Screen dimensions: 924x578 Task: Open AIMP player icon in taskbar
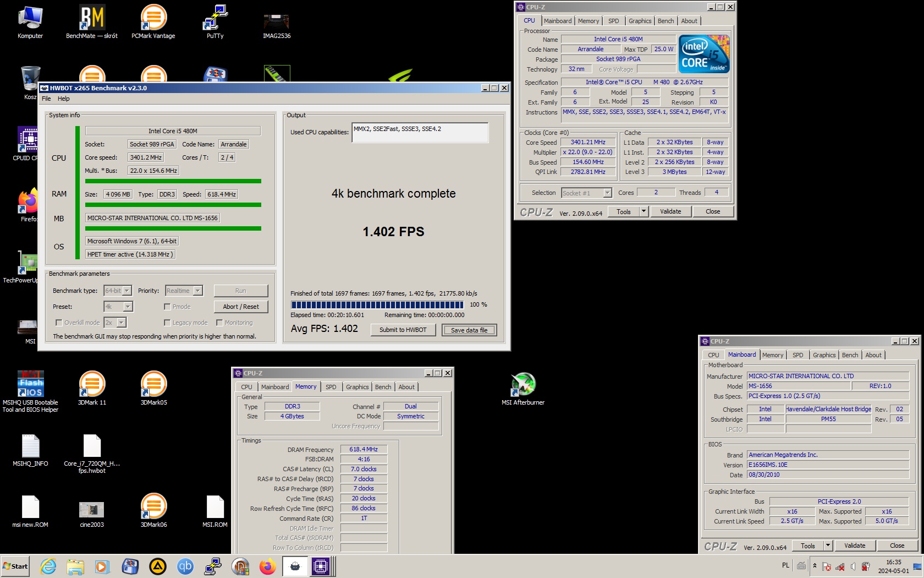click(158, 566)
